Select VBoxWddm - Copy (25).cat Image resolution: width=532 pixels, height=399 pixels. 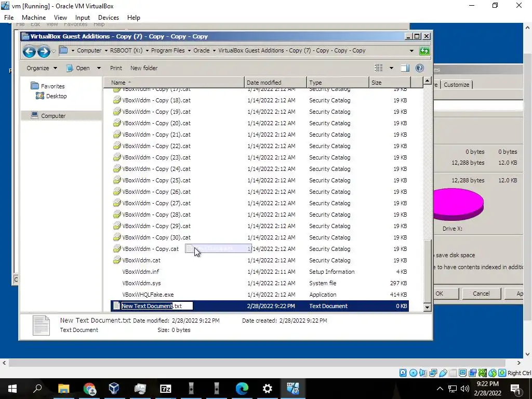tap(152, 180)
